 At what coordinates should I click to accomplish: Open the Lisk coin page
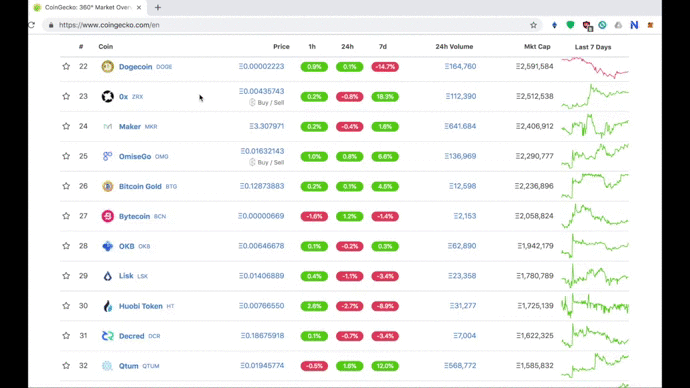(126, 276)
